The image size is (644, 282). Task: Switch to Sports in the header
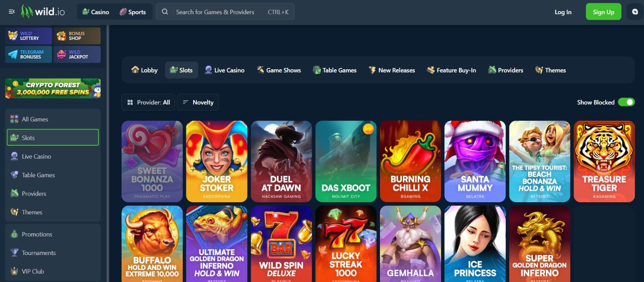click(x=133, y=12)
